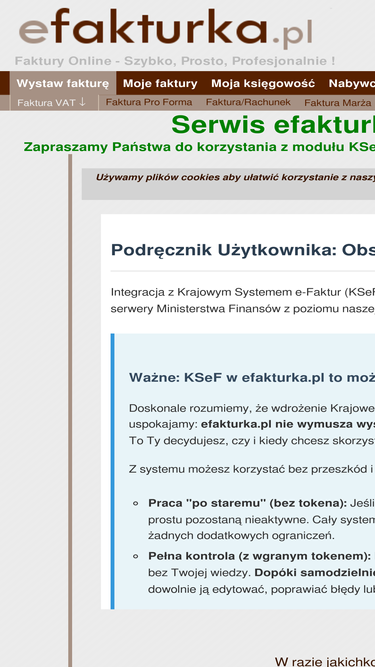Image resolution: width=375 pixels, height=667 pixels.
Task: Click the cookies notice banner text
Action: coord(235,177)
